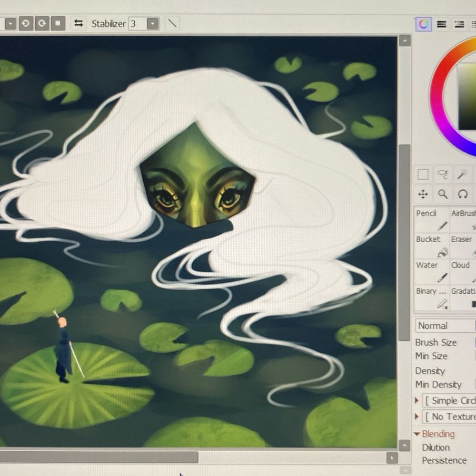The width and height of the screenshot is (476, 476).
Task: Click the Min Density label
Action: tap(438, 385)
